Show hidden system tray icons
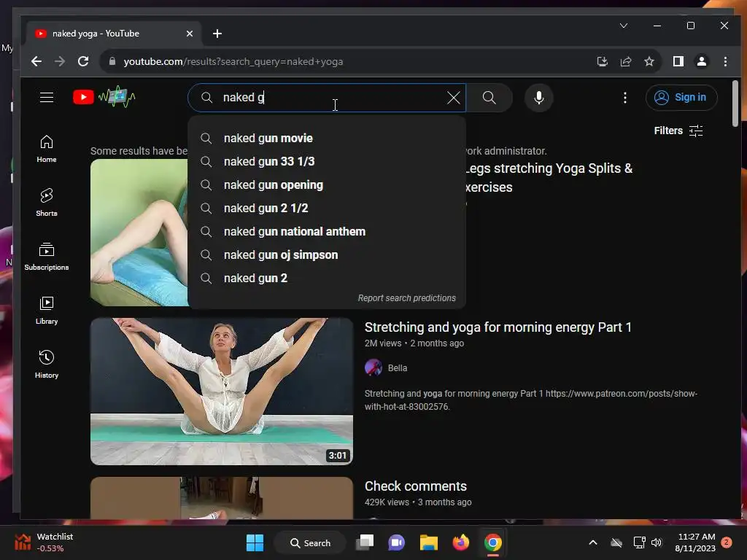Viewport: 747px width, 560px height. click(x=593, y=542)
